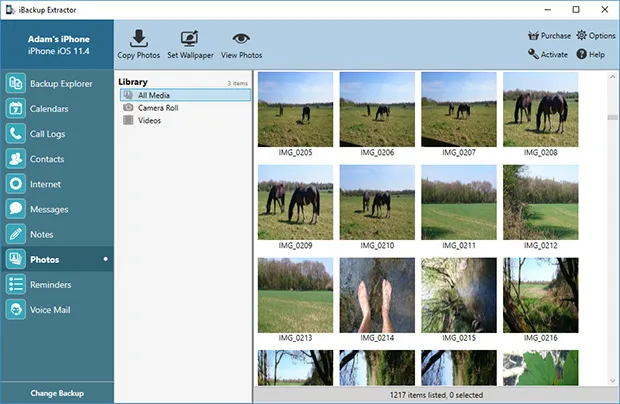Select the Camera Roll library row
Screen dimensions: 620x404
pos(185,108)
